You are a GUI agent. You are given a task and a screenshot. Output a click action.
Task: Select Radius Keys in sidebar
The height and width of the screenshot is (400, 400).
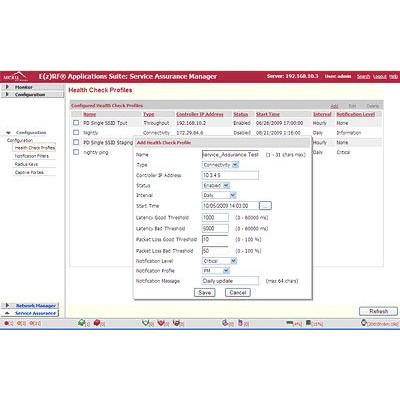[26, 164]
